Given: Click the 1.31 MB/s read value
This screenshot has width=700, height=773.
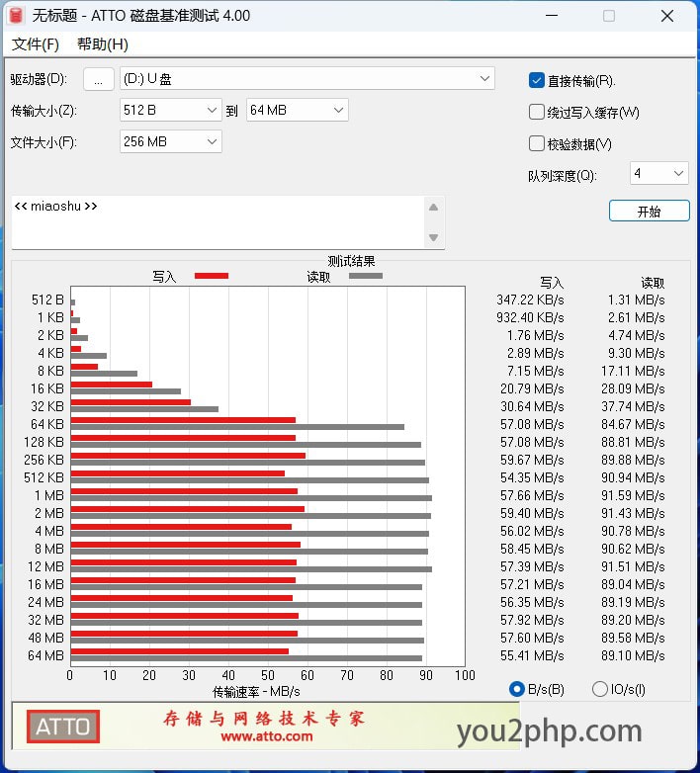Looking at the screenshot, I should click(637, 300).
